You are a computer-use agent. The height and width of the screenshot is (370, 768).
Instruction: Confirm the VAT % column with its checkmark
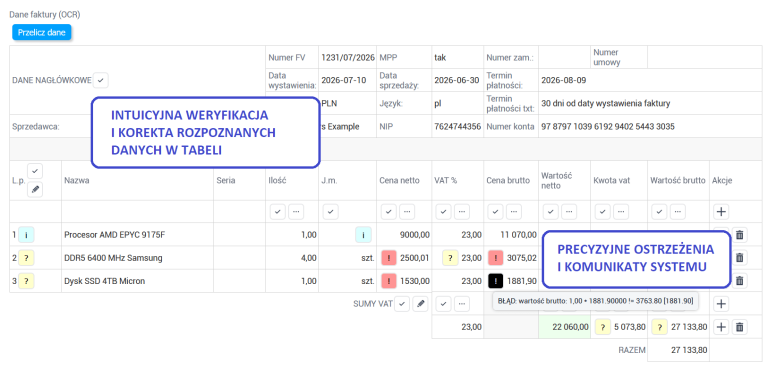point(444,212)
